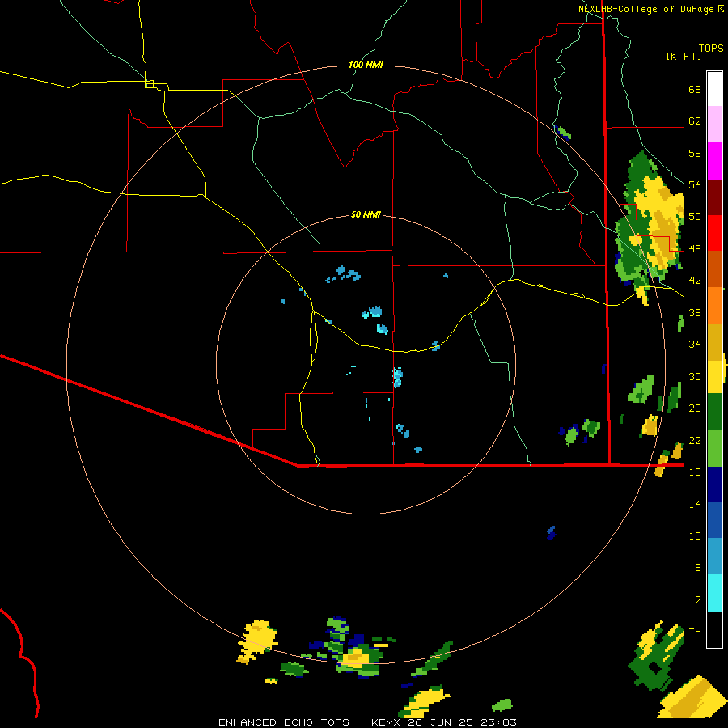Click the legend value "26"
The width and height of the screenshot is (728, 728).
coord(695,408)
